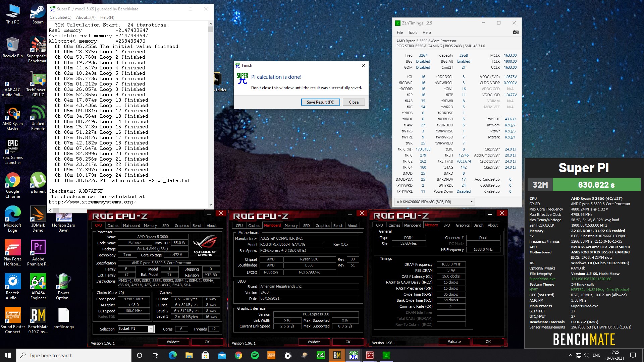
Task: Expand Socket #1 selection dropdown
Action: pos(151,329)
